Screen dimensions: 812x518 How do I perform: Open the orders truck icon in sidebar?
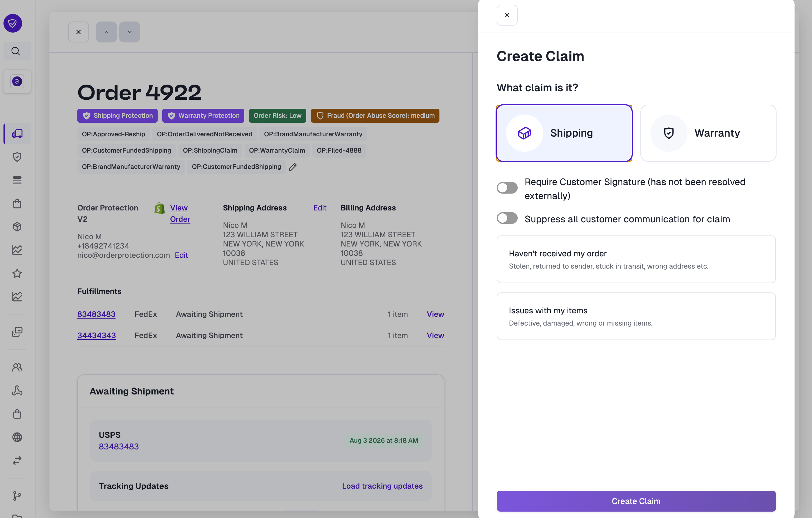click(x=17, y=134)
